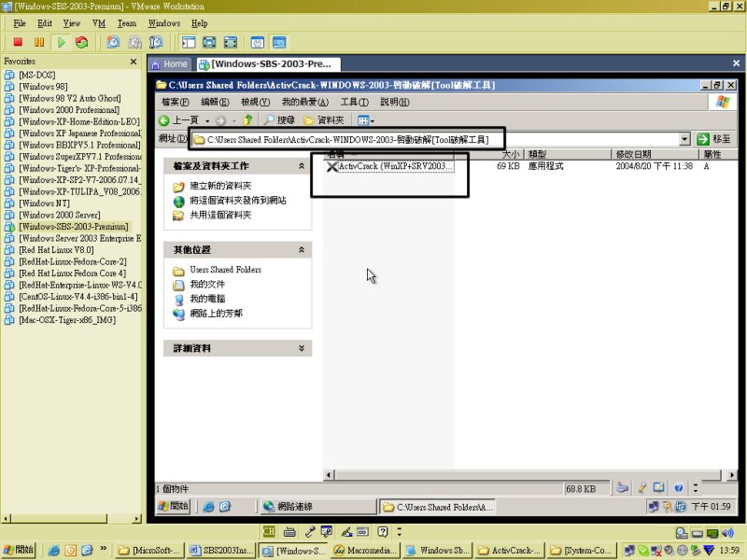
Task: Click 建立新的資料夾 link
Action: point(220,186)
